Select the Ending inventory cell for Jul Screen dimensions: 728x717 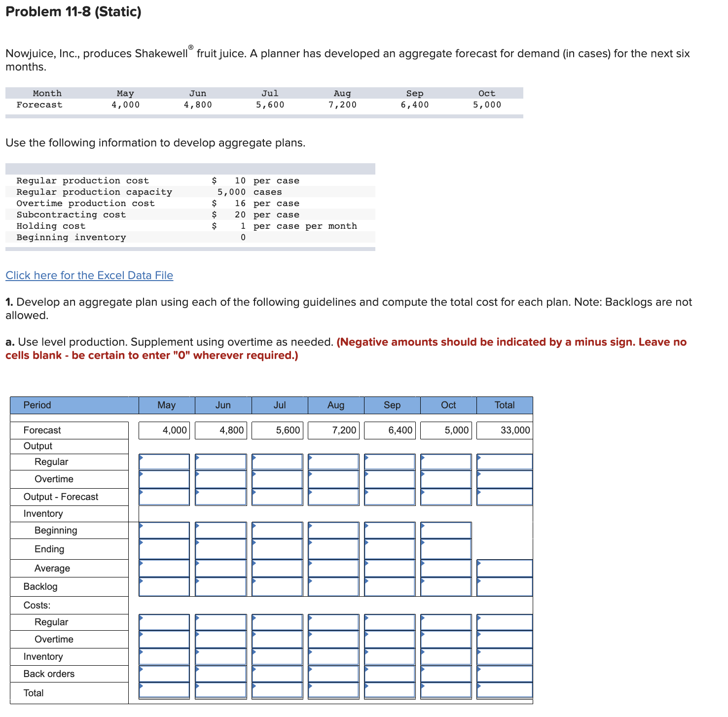[x=277, y=549]
